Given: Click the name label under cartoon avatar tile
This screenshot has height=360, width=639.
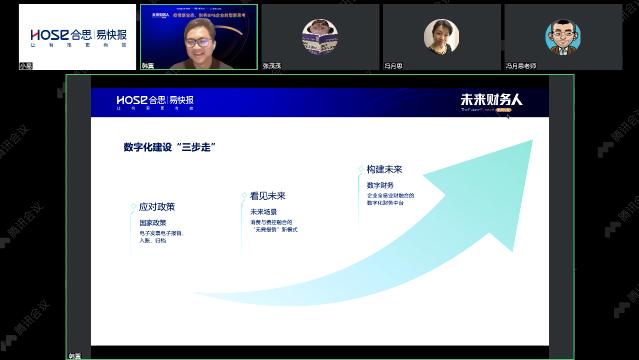Looking at the screenshot, I should 521,66.
